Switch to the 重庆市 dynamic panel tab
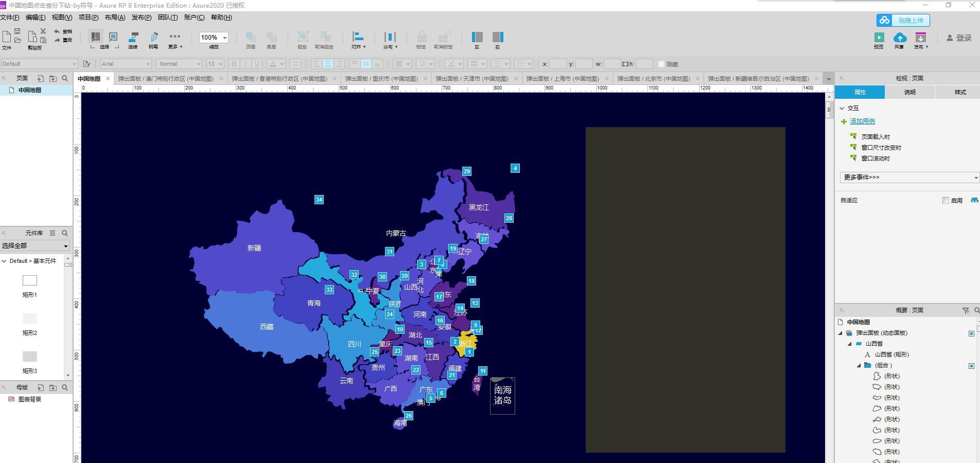 pos(381,79)
